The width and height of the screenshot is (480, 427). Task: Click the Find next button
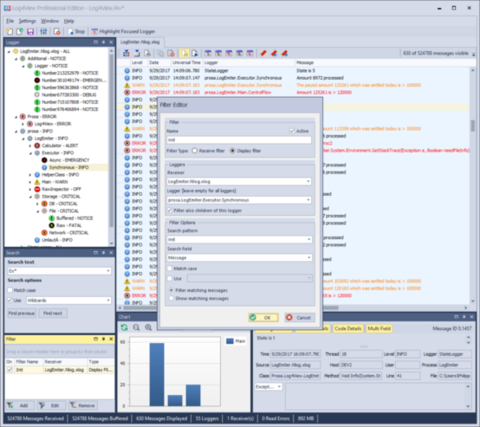pos(53,313)
